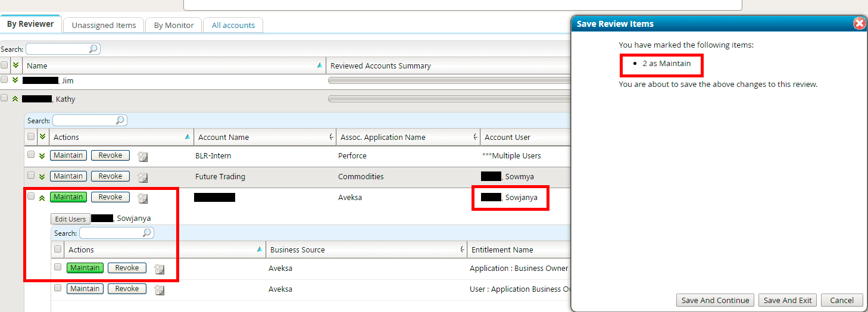The image size is (868, 312).
Task: Click the comment icon in BLR-Intern row
Action: click(x=142, y=157)
